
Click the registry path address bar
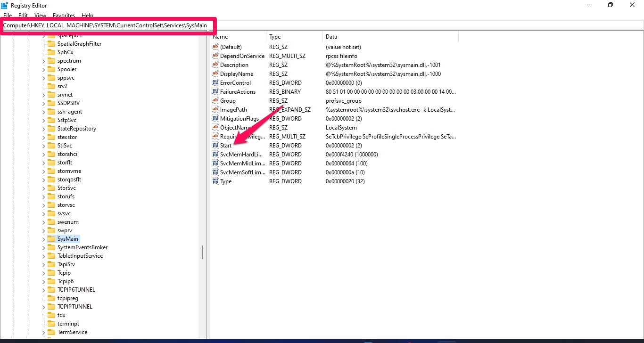point(107,25)
